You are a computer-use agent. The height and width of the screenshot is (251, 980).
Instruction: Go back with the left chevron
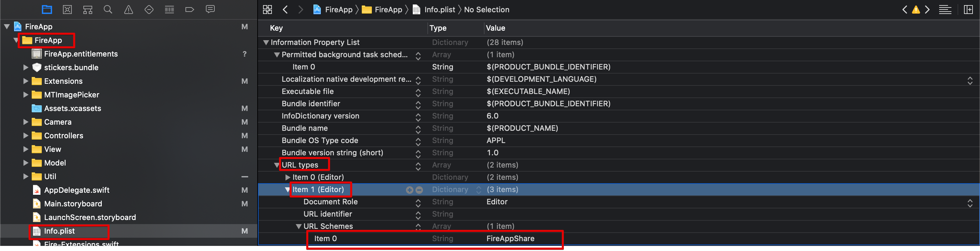click(x=285, y=10)
